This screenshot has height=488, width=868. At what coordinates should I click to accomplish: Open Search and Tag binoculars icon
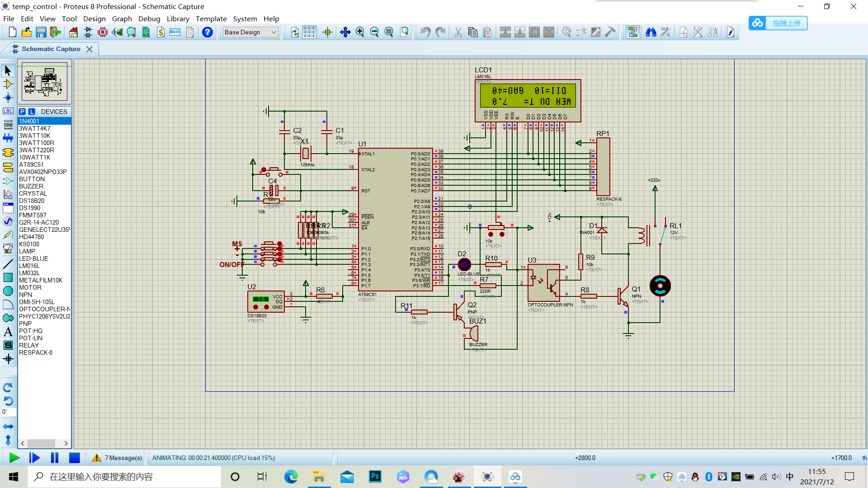point(651,32)
